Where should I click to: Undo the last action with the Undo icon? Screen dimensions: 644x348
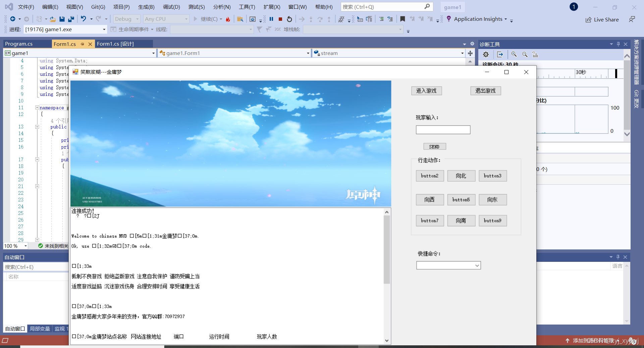click(84, 19)
